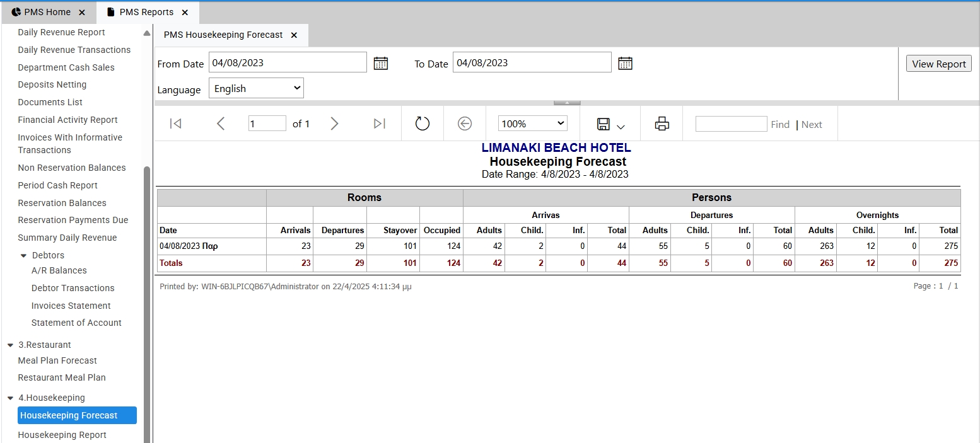Open Housekeeping Report
980x443 pixels.
pos(62,435)
